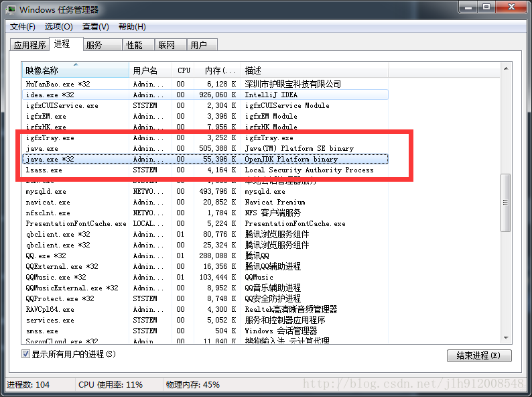532x397 pixels.
Task: Click the 进程数: 104 status entry
Action: (28, 385)
